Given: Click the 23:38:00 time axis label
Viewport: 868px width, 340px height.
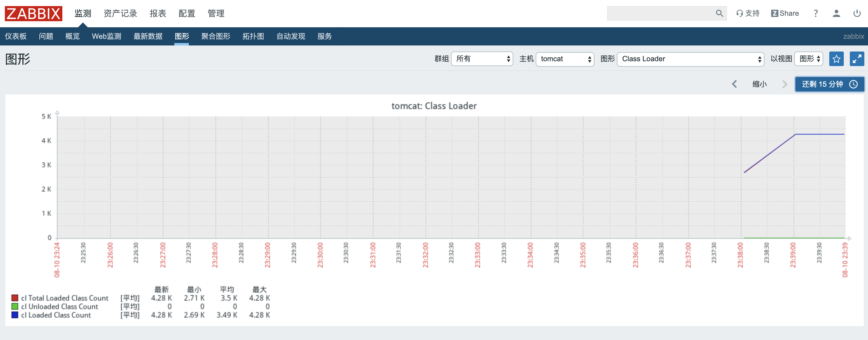Looking at the screenshot, I should pos(740,255).
